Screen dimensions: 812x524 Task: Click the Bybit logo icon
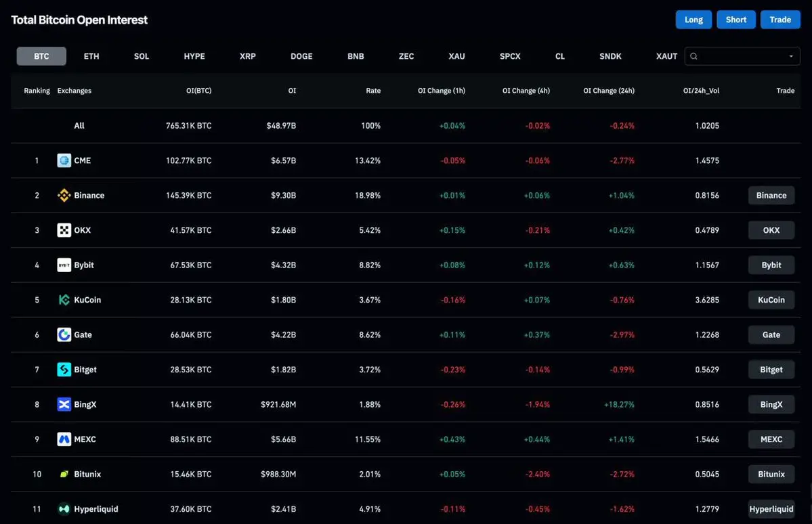point(64,265)
